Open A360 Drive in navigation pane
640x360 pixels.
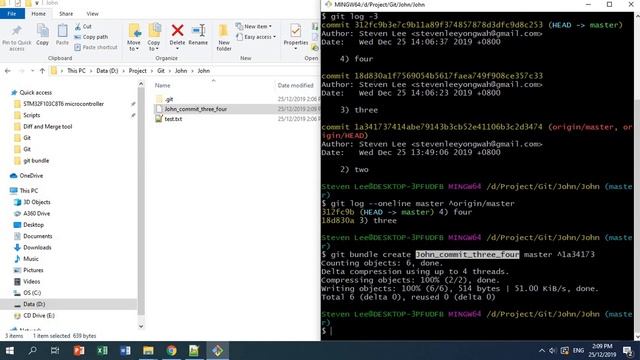[x=36, y=213]
